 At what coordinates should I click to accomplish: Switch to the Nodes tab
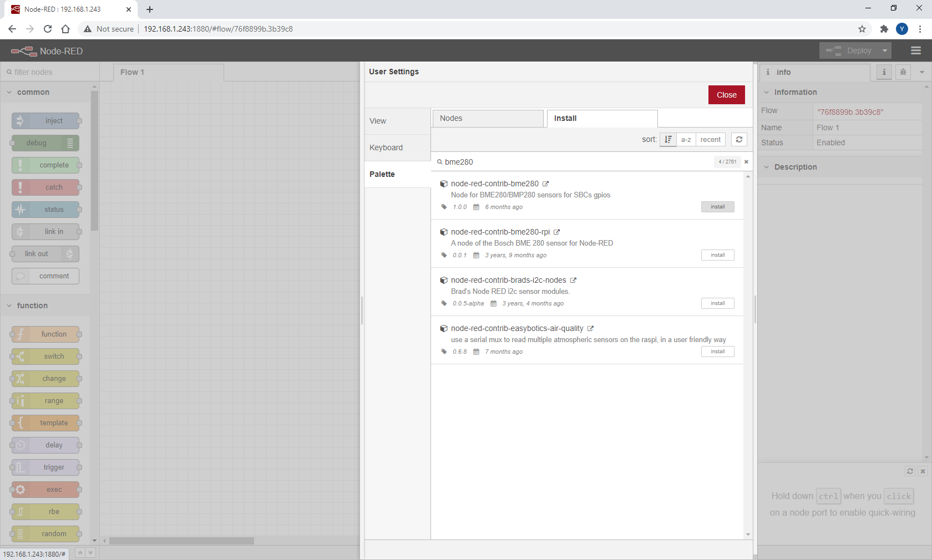click(x=488, y=119)
